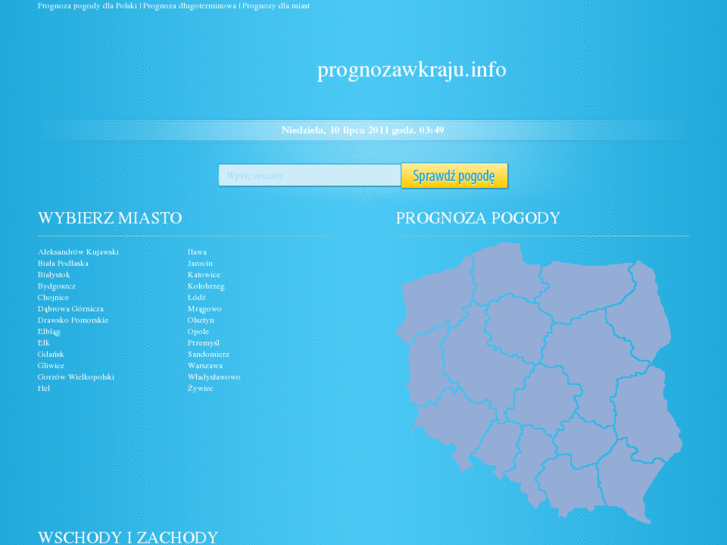Select Gliwice city link
Screen dimensions: 727x545
(x=51, y=365)
